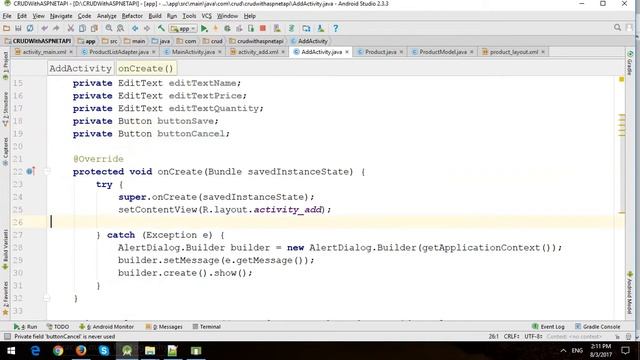Open the Windows Start menu
This screenshot has height=360, width=640.
pyautogui.click(x=11, y=351)
